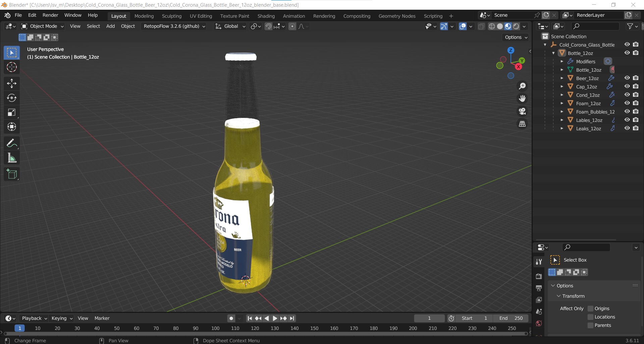Open the Object Mode dropdown
Screen dimensions: 644x344
tap(42, 26)
